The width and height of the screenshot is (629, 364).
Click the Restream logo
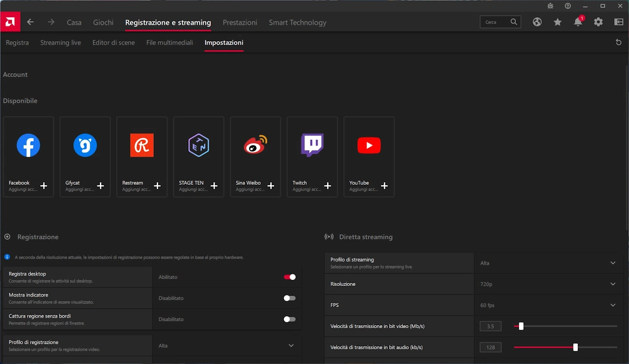coord(142,145)
